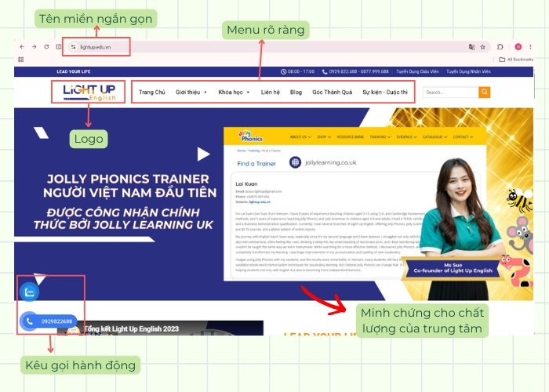Open the side panel icon beside reload
The image size is (549, 392).
coord(58,46)
